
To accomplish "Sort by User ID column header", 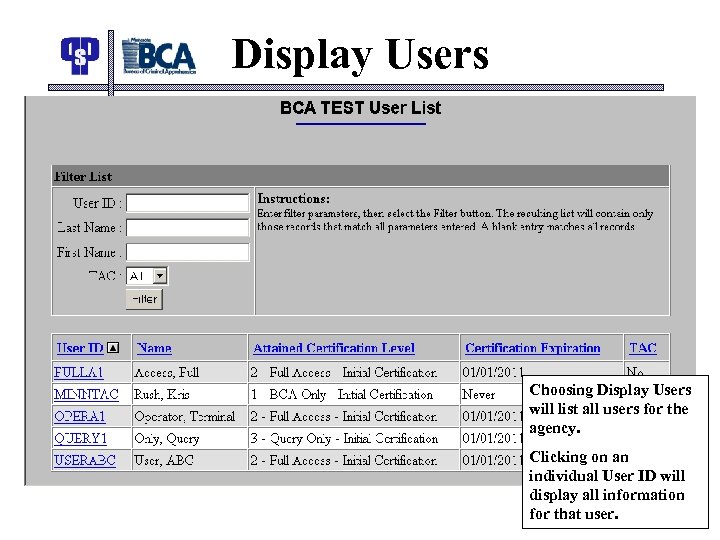I will coord(80,348).
